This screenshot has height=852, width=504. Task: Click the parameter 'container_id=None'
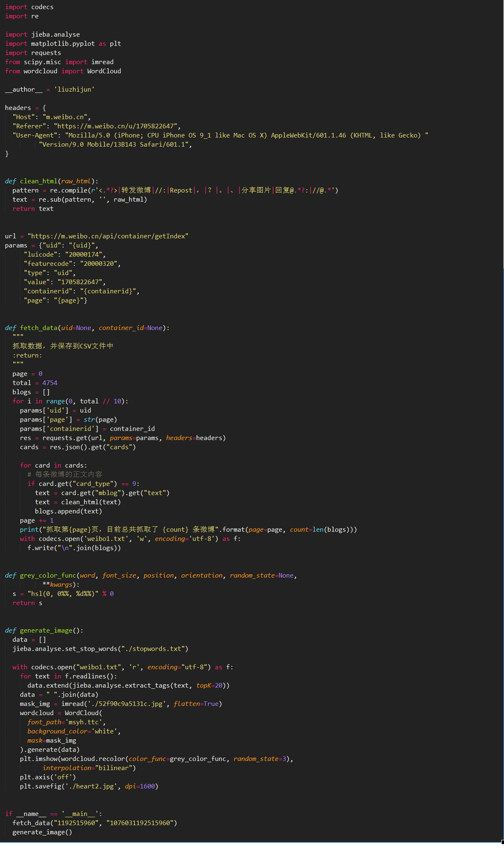130,328
